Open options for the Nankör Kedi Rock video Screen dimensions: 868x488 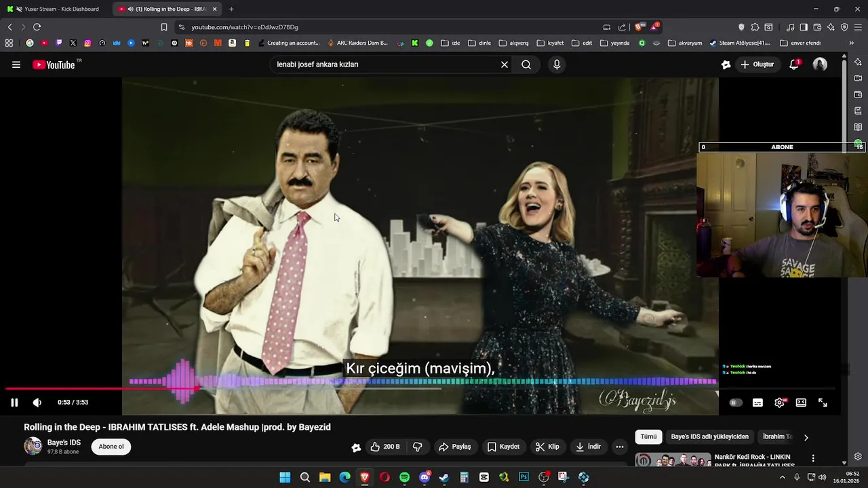pos(813,459)
